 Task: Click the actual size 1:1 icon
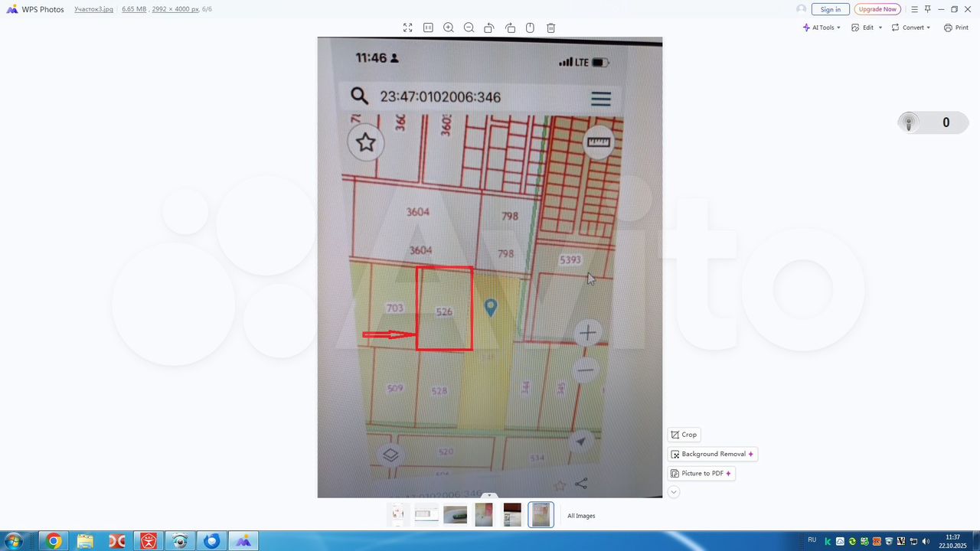tap(428, 28)
